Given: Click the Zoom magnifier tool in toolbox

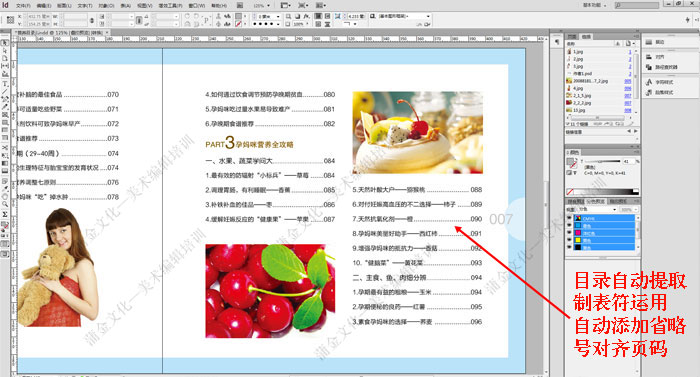Looking at the screenshot, I should tap(5, 204).
